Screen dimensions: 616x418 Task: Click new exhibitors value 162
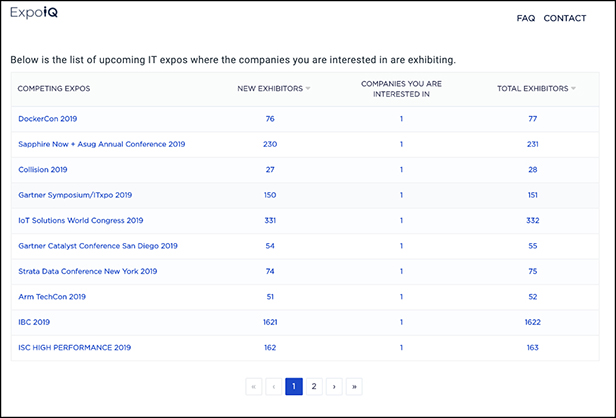point(270,347)
